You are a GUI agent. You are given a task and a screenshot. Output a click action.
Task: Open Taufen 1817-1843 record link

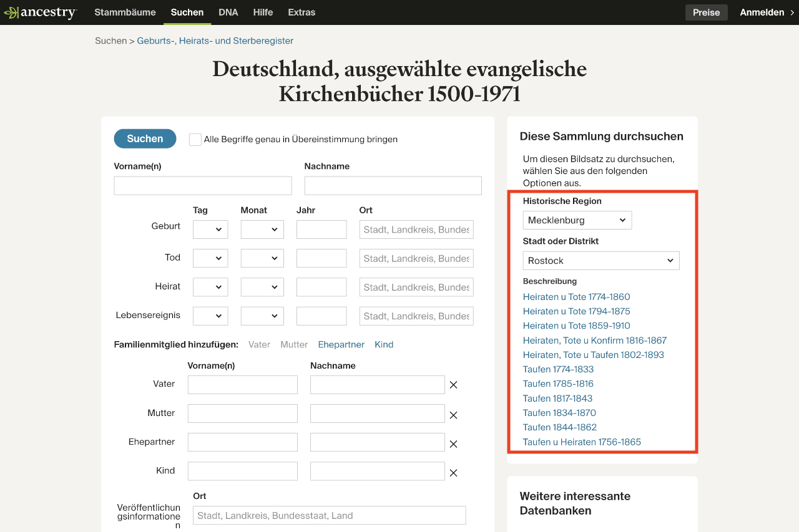tap(557, 398)
